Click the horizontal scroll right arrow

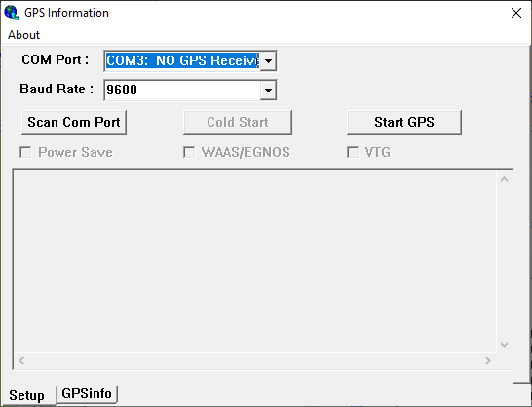click(x=488, y=360)
